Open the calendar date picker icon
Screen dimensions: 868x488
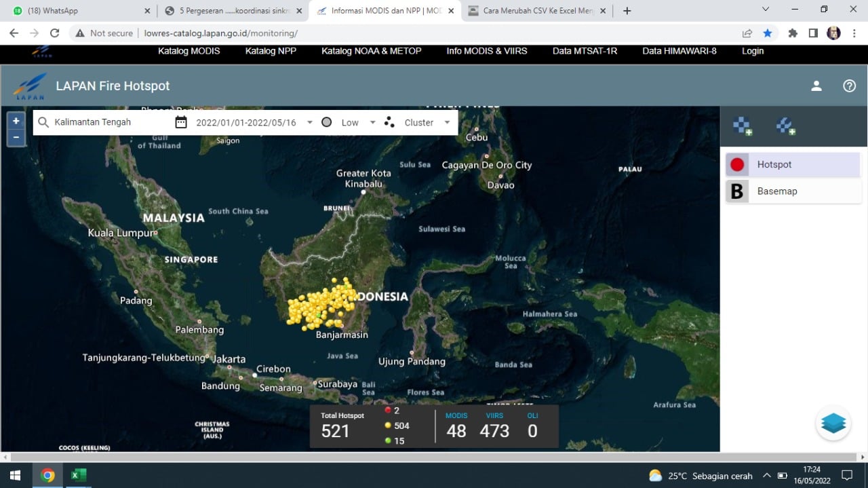point(181,122)
